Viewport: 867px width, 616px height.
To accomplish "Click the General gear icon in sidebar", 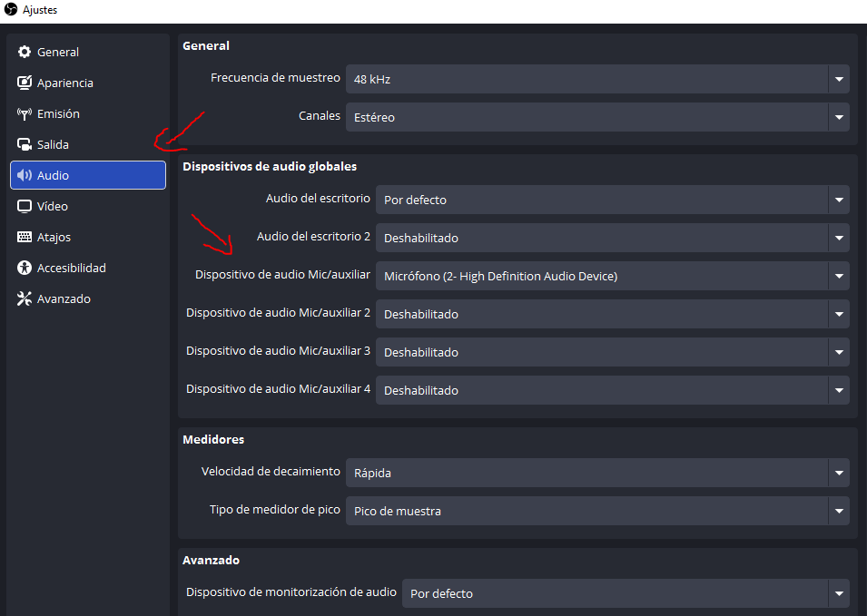I will [25, 52].
